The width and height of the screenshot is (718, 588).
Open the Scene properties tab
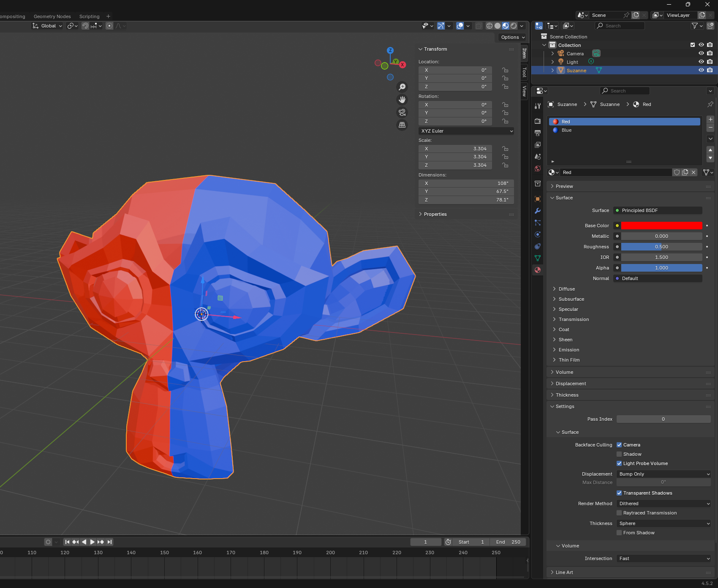538,156
